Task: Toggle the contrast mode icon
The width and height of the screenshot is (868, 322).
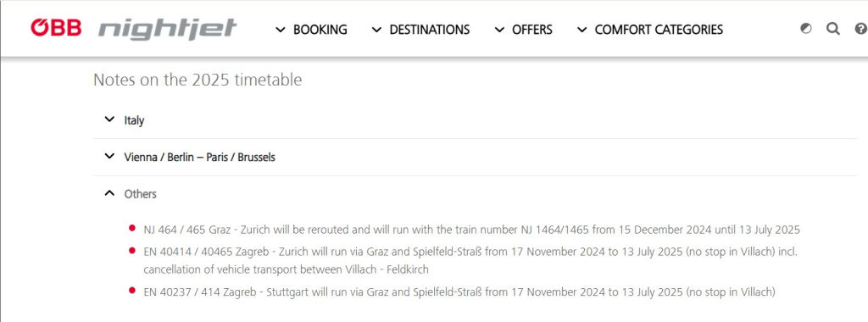Action: [x=806, y=28]
